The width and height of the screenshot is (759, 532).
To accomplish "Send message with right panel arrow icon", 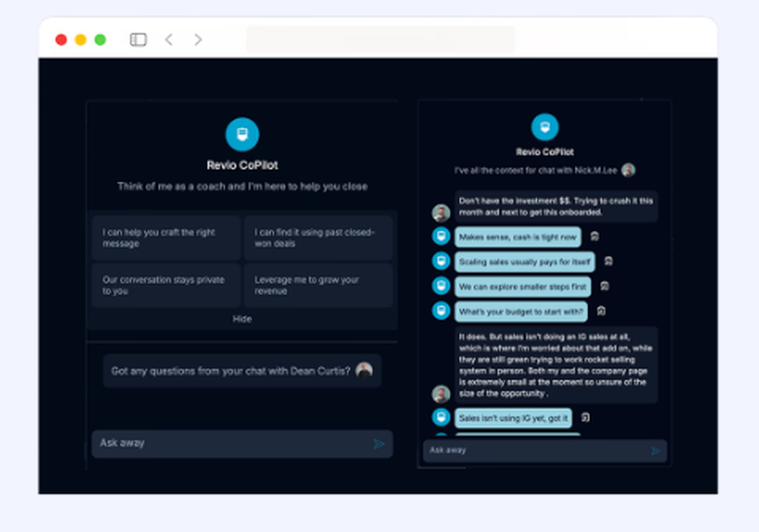I will (655, 451).
